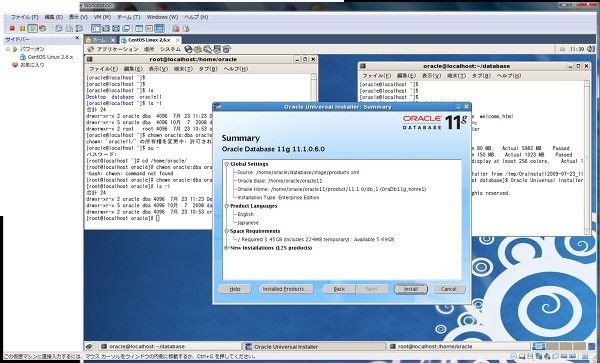600x363 pixels.
Task: Click the clock showing 11:39
Action: tap(577, 49)
